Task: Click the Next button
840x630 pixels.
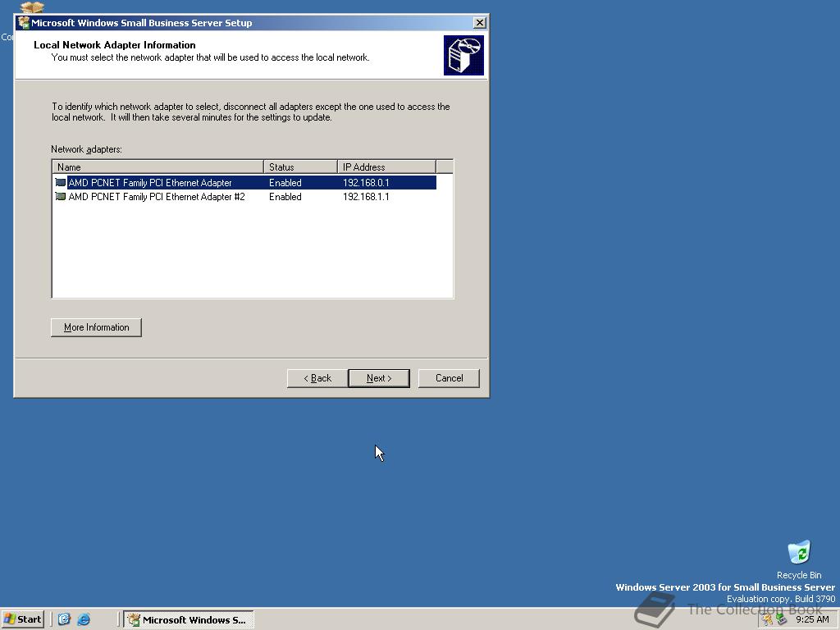Action: coord(379,378)
